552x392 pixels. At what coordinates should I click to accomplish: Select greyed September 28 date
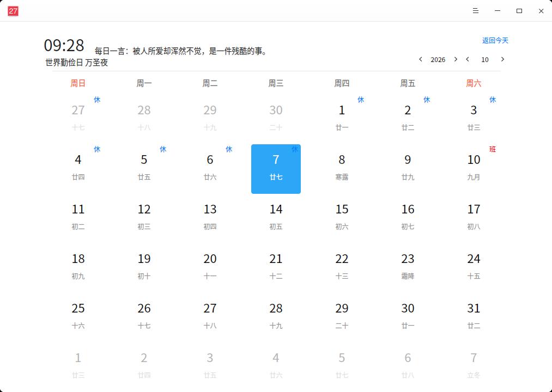pyautogui.click(x=144, y=119)
